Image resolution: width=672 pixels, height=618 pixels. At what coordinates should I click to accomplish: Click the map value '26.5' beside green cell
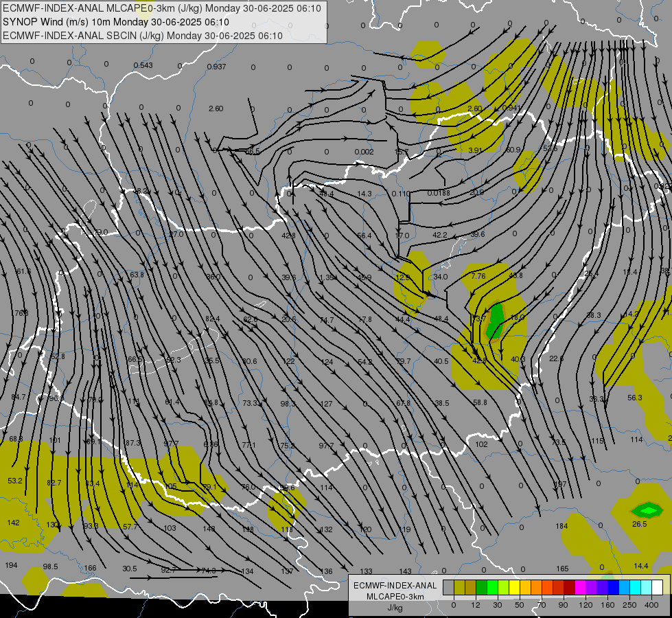point(640,524)
